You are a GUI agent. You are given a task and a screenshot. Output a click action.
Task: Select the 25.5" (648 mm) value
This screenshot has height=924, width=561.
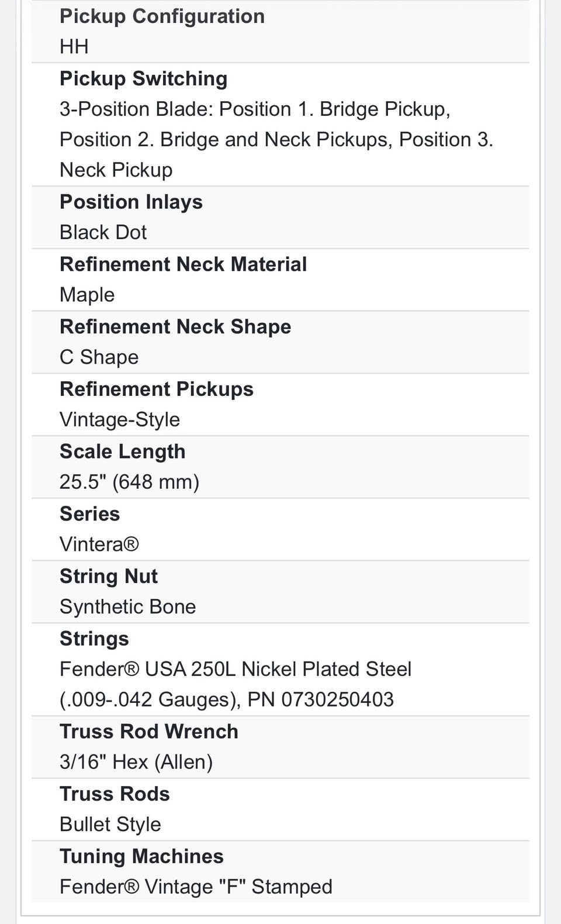(x=129, y=482)
